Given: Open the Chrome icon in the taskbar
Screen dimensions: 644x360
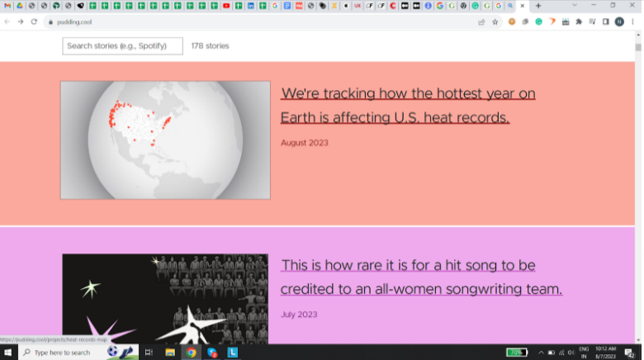Looking at the screenshot, I should click(x=191, y=353).
